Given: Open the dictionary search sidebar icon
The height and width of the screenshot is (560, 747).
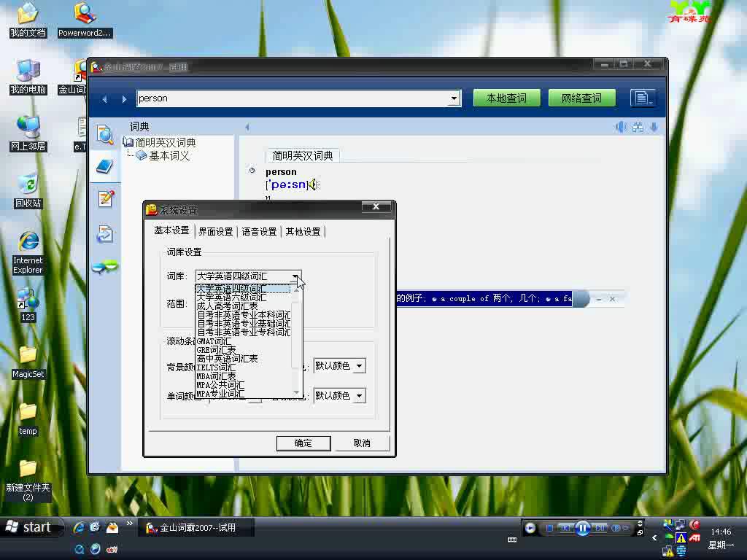Looking at the screenshot, I should click(105, 134).
